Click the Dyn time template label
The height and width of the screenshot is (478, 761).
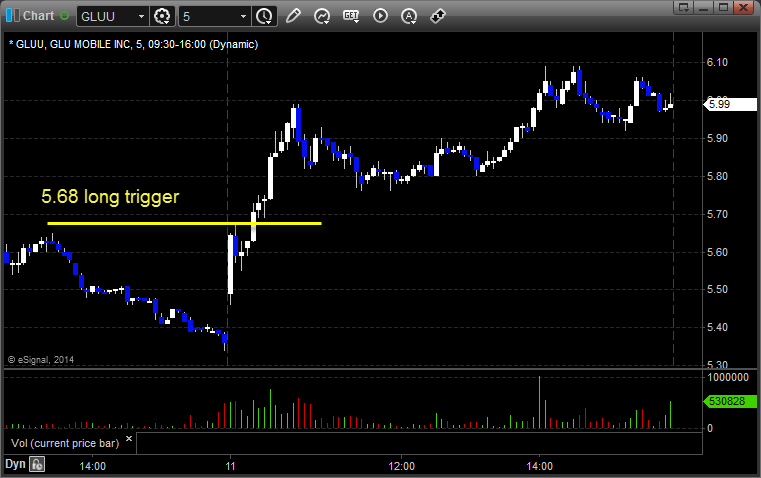[x=15, y=464]
